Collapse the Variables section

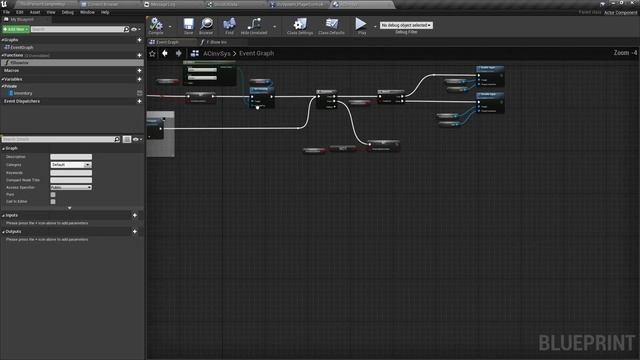(2, 79)
